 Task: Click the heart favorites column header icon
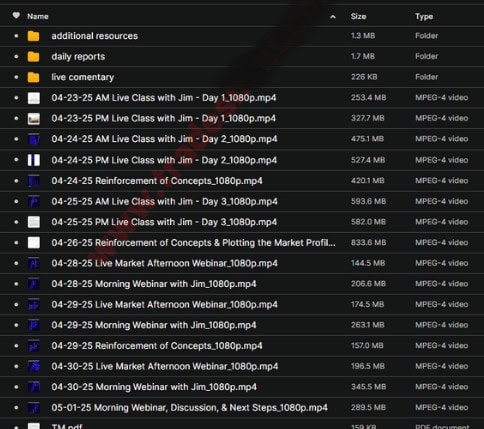point(16,15)
